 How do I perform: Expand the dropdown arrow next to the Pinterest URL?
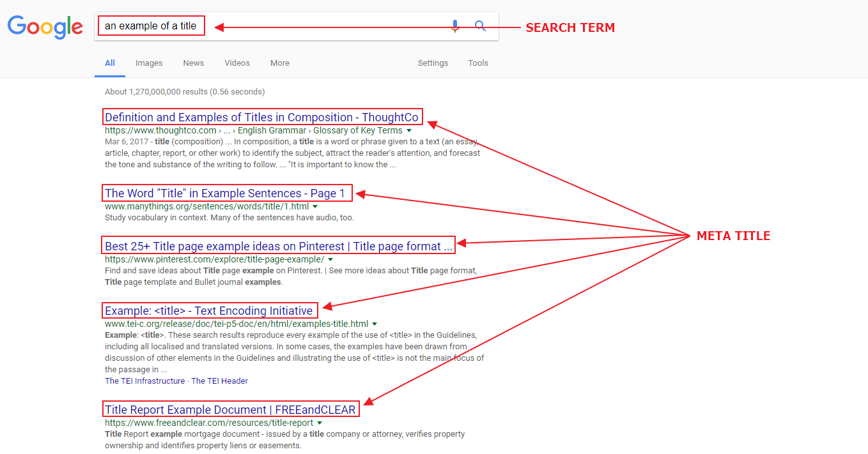(x=330, y=260)
